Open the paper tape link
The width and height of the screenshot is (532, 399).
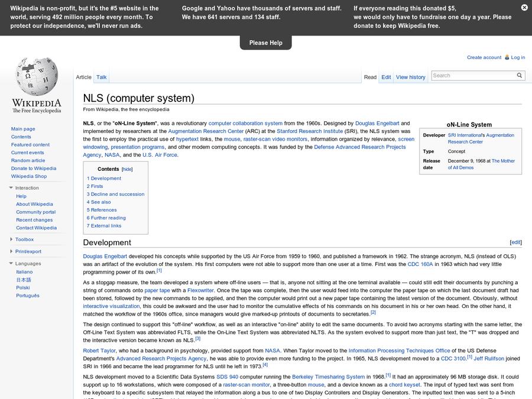tap(157, 290)
